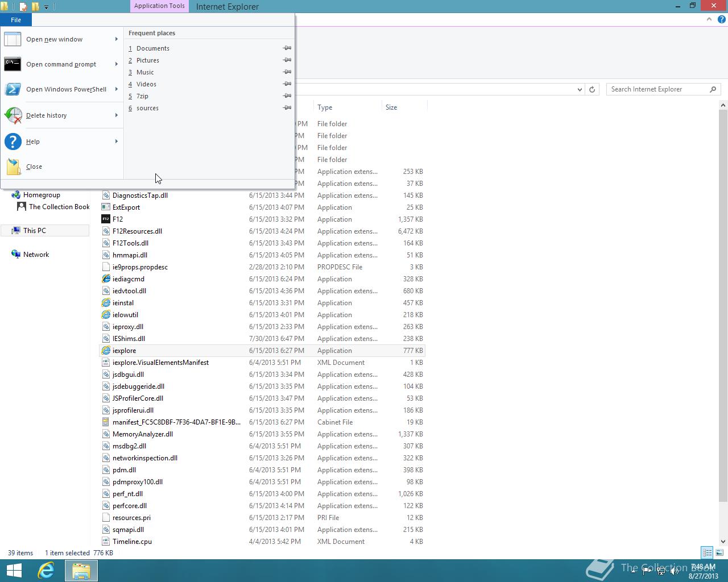Select the iediagcmd application icon
The image size is (728, 582).
pos(106,279)
